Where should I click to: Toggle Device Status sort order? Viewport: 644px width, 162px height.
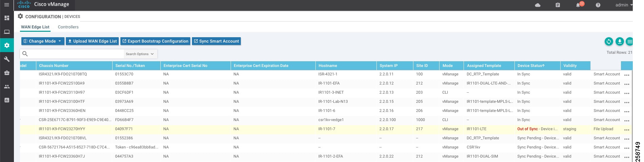tap(537, 66)
